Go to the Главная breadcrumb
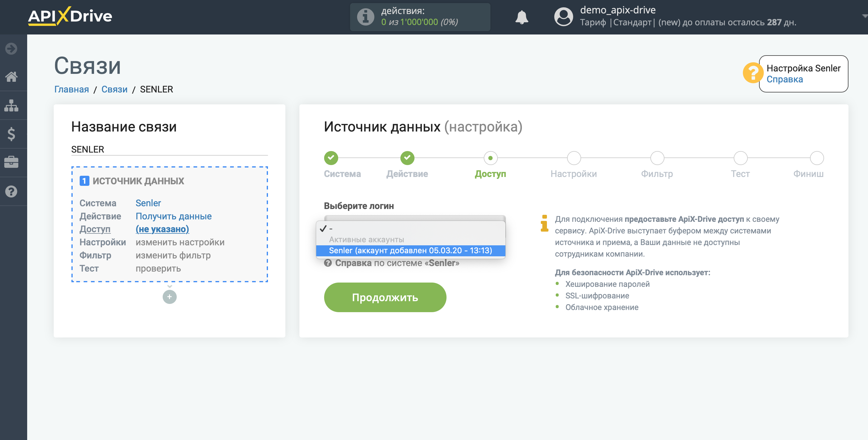 point(71,89)
